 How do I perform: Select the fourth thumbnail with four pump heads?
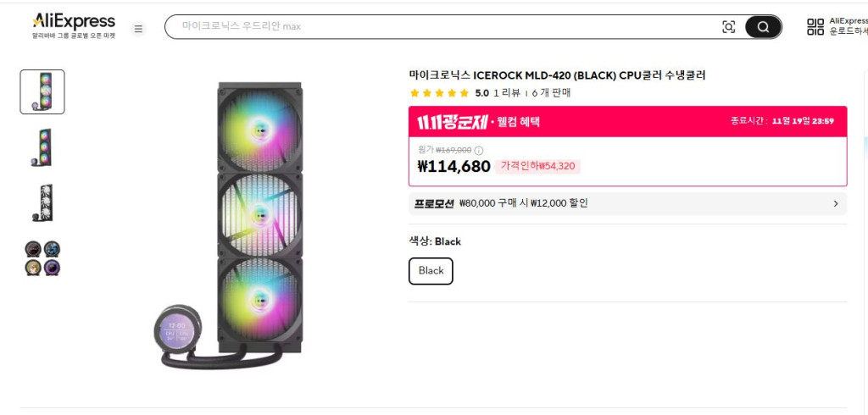42,258
